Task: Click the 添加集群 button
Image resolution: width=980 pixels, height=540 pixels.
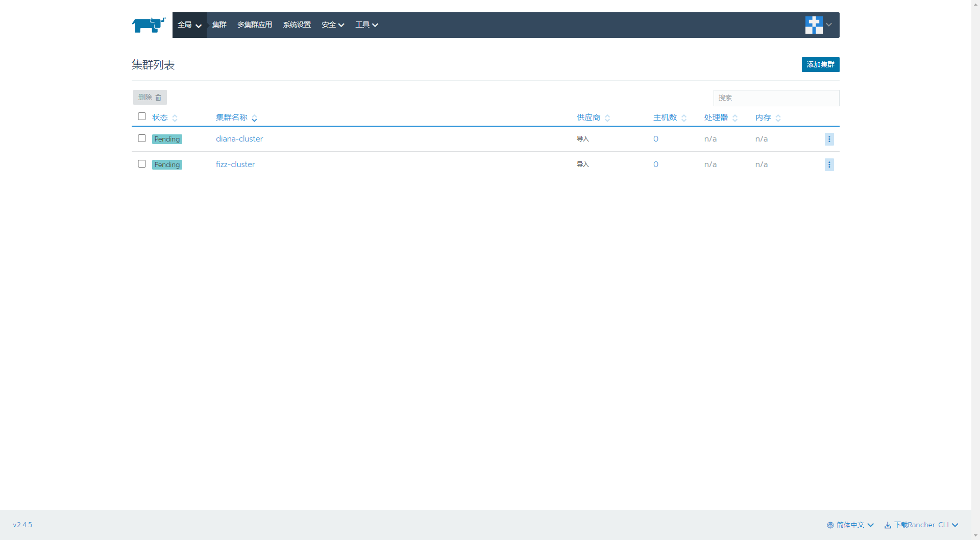Action: click(x=820, y=64)
